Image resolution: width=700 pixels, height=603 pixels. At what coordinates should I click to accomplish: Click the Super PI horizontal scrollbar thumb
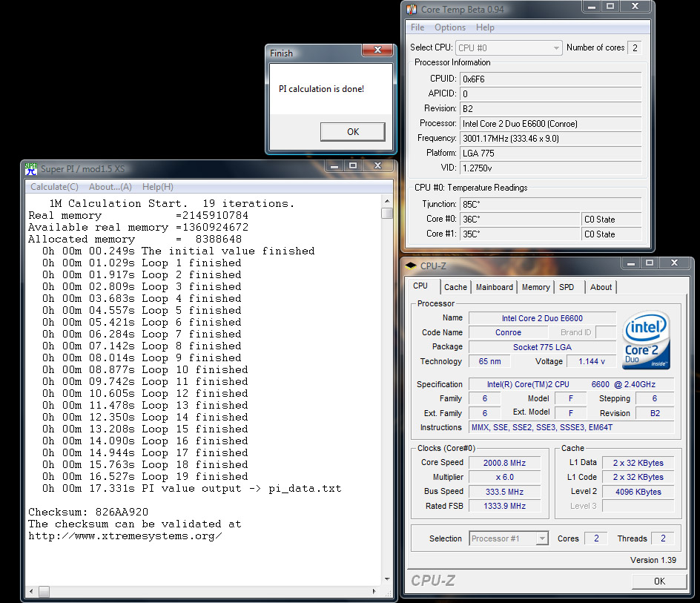[44, 591]
